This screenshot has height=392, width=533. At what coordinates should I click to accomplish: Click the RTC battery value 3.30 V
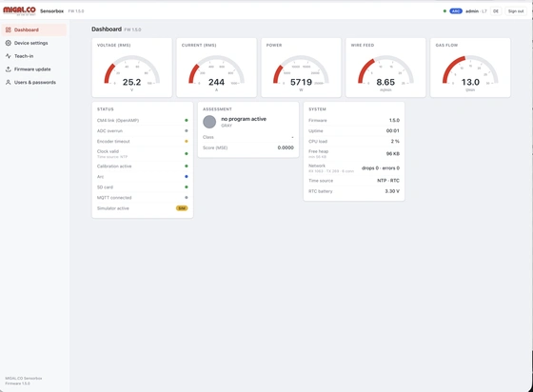pos(392,191)
